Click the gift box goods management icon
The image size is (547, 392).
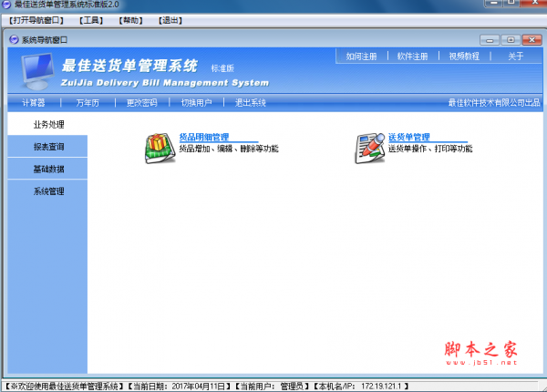[160, 149]
